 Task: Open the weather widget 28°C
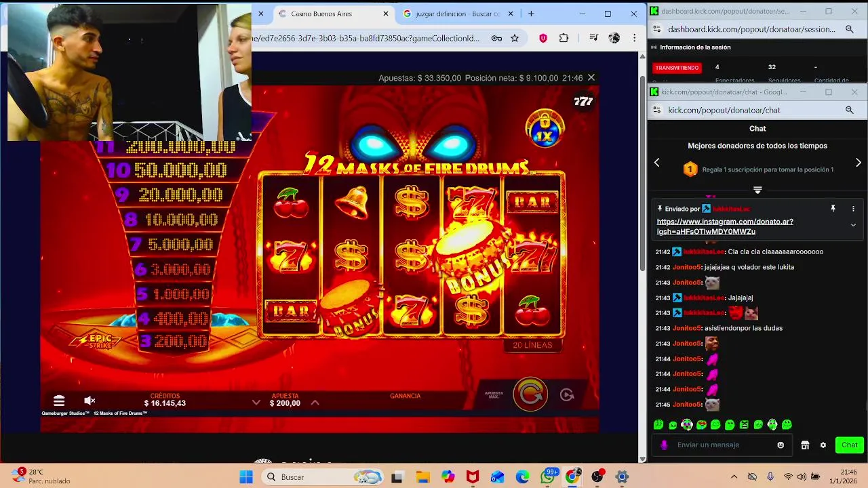click(41, 476)
